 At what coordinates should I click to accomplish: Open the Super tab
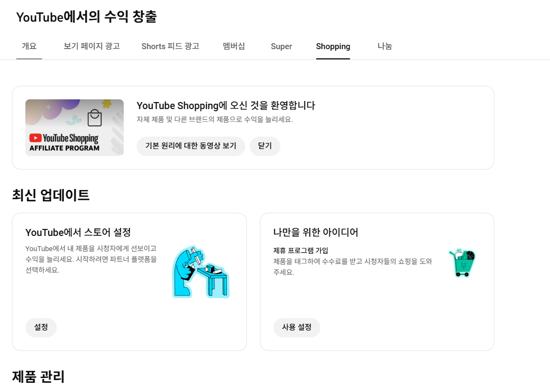281,46
